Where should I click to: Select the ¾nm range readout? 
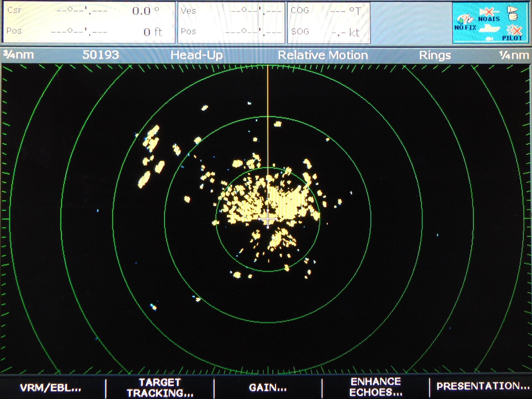pos(18,55)
